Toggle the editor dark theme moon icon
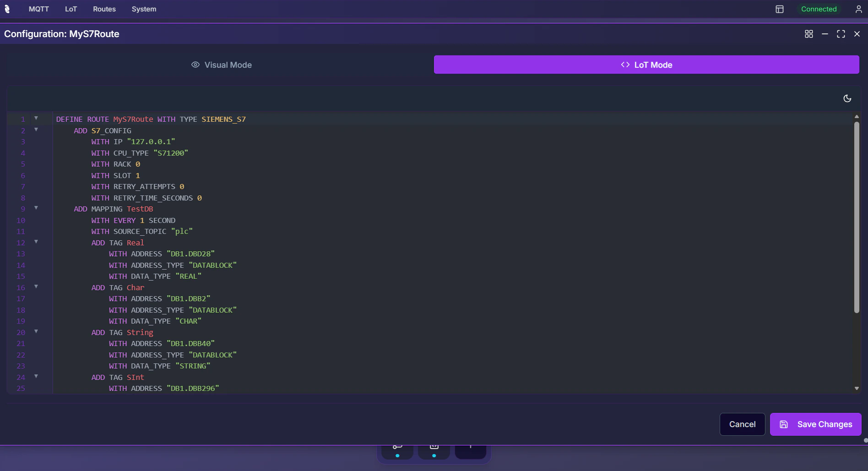The image size is (868, 471). (847, 98)
